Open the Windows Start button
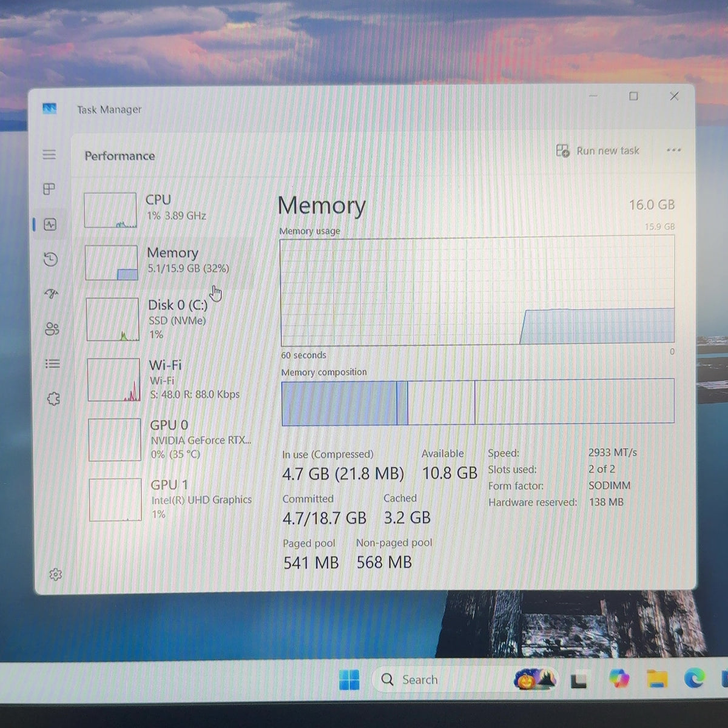 click(x=349, y=680)
